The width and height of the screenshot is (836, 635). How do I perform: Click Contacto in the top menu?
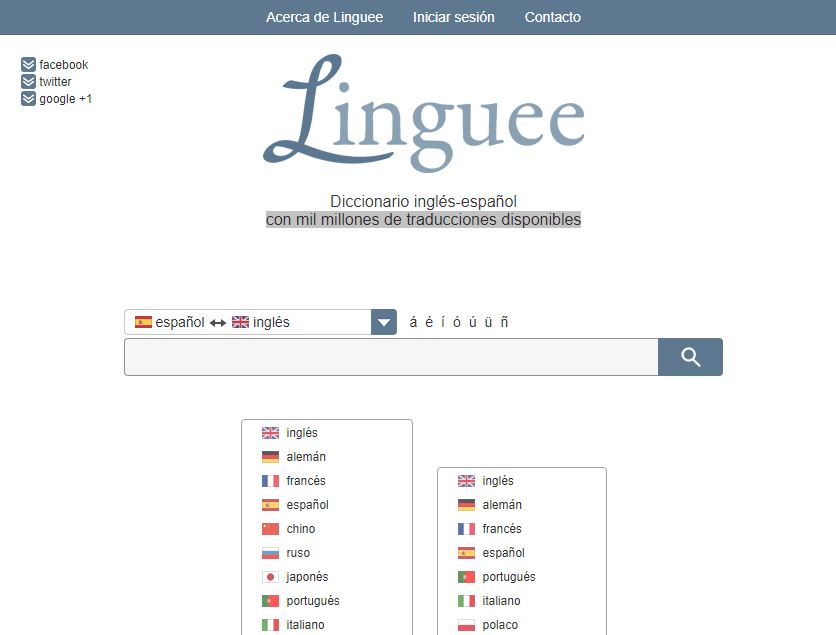(552, 17)
